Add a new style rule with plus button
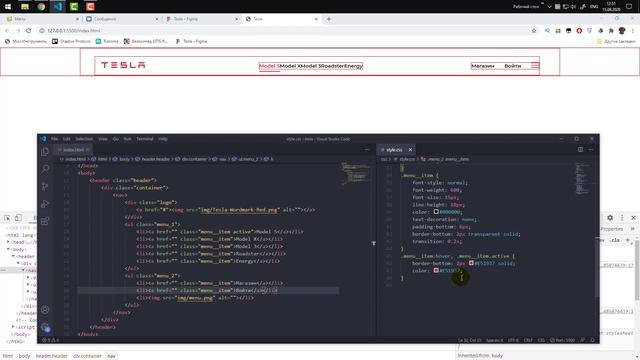 627,240
